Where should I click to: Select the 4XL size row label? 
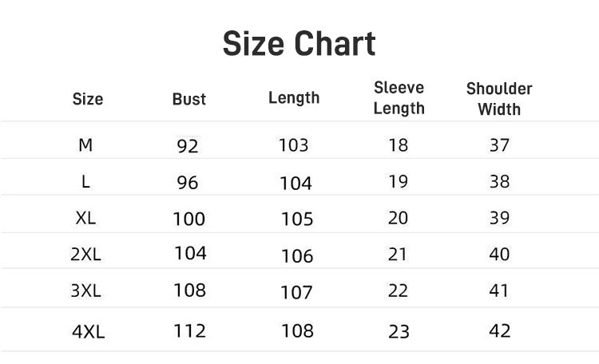[x=88, y=332]
